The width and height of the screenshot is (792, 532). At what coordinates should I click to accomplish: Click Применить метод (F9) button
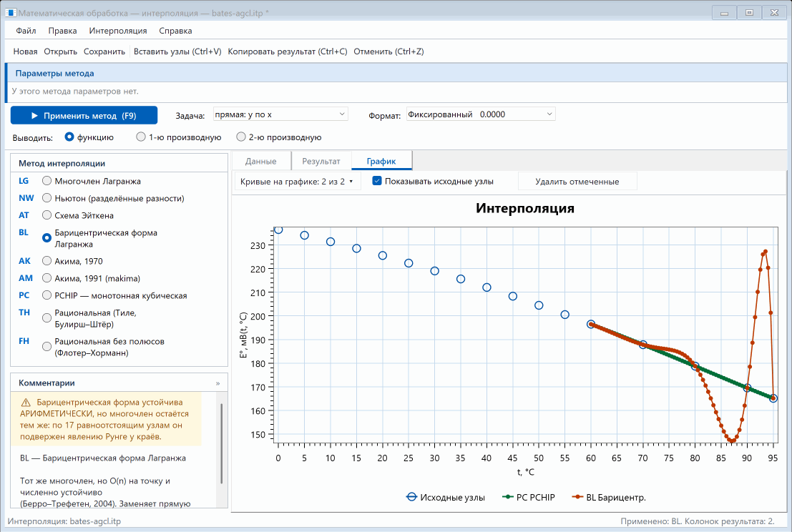[x=84, y=116]
